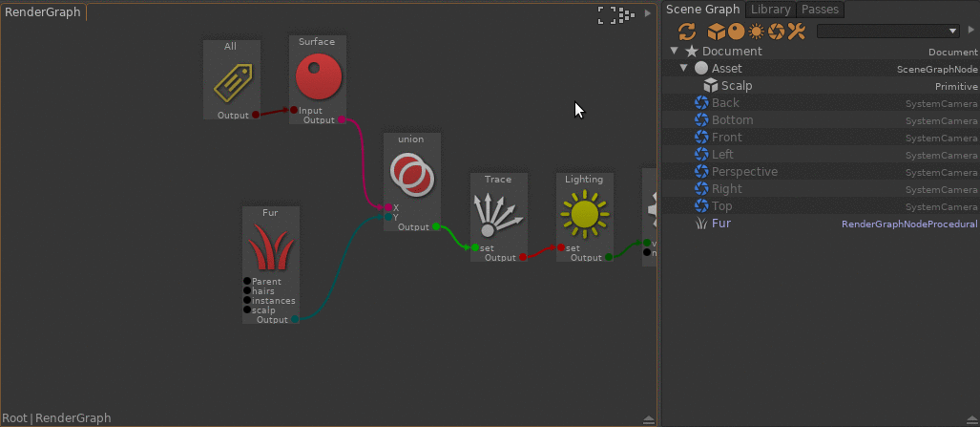Viewport: 980px width, 427px height.
Task: Switch to the Library tab
Action: point(770,10)
